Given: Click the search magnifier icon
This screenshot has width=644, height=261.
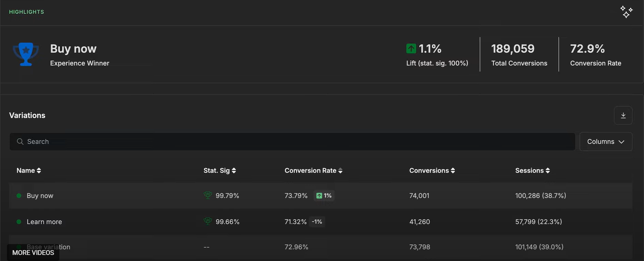Looking at the screenshot, I should (20, 141).
